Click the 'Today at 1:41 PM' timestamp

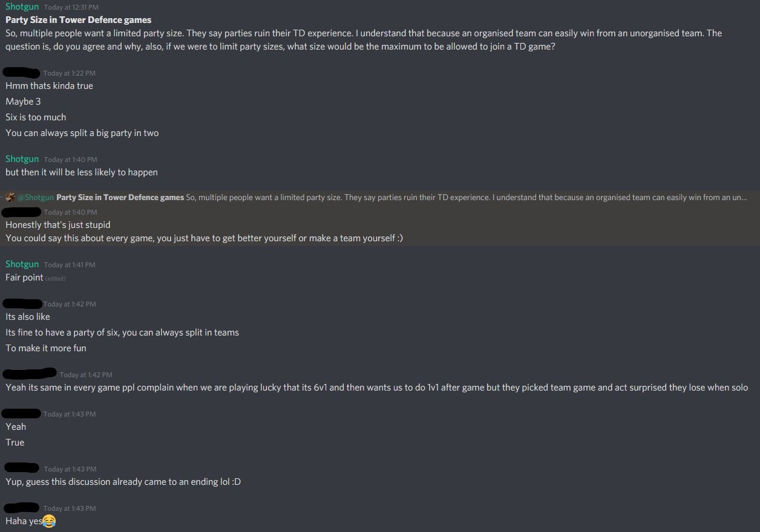(70, 265)
